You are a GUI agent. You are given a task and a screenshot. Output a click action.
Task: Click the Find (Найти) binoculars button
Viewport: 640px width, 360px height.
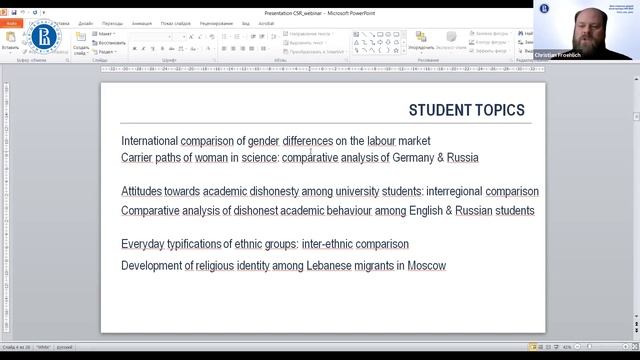point(525,33)
